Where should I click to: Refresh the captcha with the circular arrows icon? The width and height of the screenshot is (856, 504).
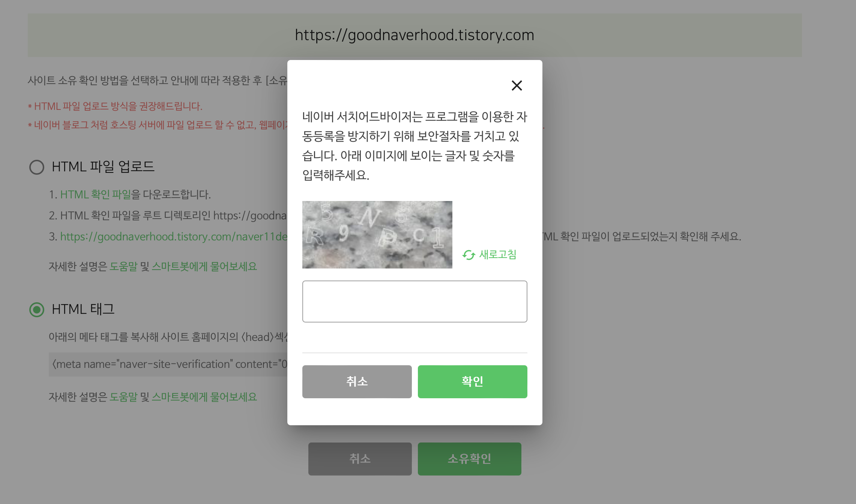coord(468,254)
